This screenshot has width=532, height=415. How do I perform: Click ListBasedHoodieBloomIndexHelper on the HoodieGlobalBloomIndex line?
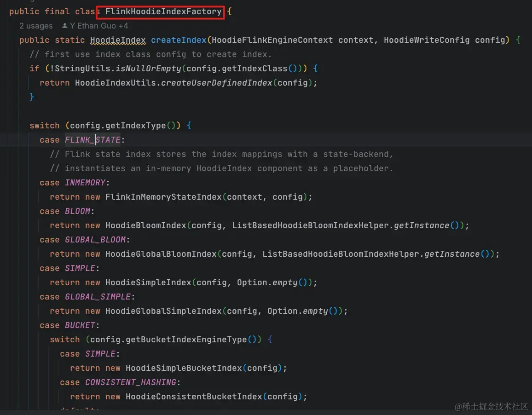point(341,254)
